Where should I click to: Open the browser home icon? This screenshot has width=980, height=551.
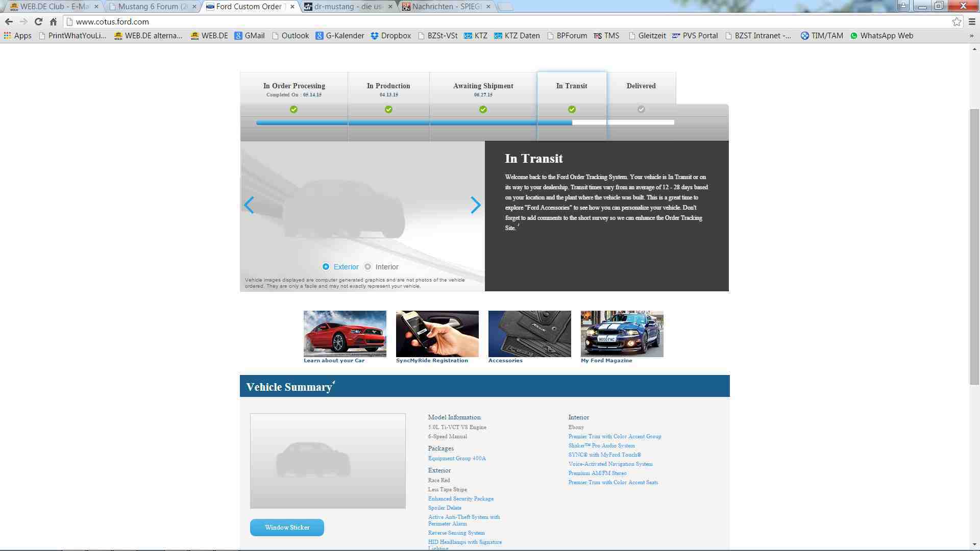53,21
